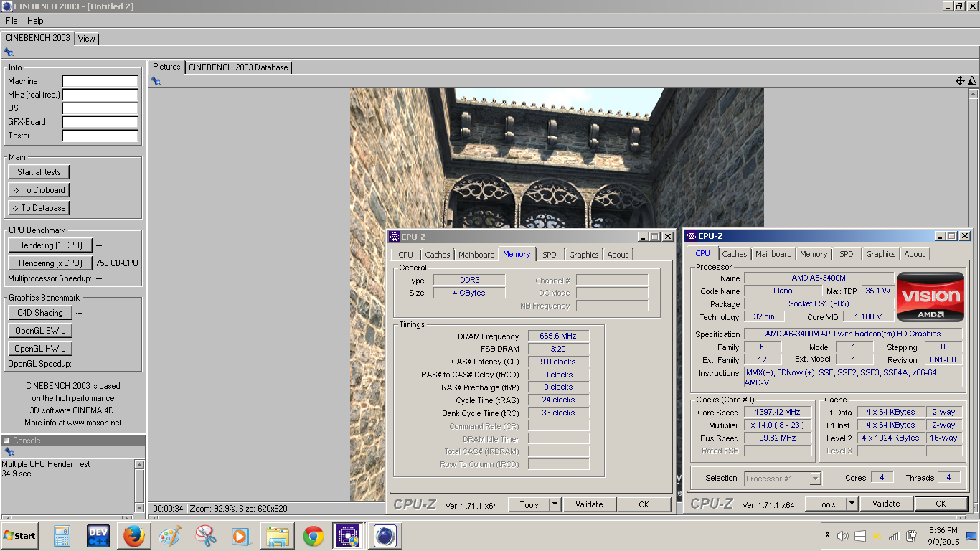Expand Tools dropdown arrow in Memory CPU-Z
This screenshot has height=551, width=980.
click(x=555, y=504)
